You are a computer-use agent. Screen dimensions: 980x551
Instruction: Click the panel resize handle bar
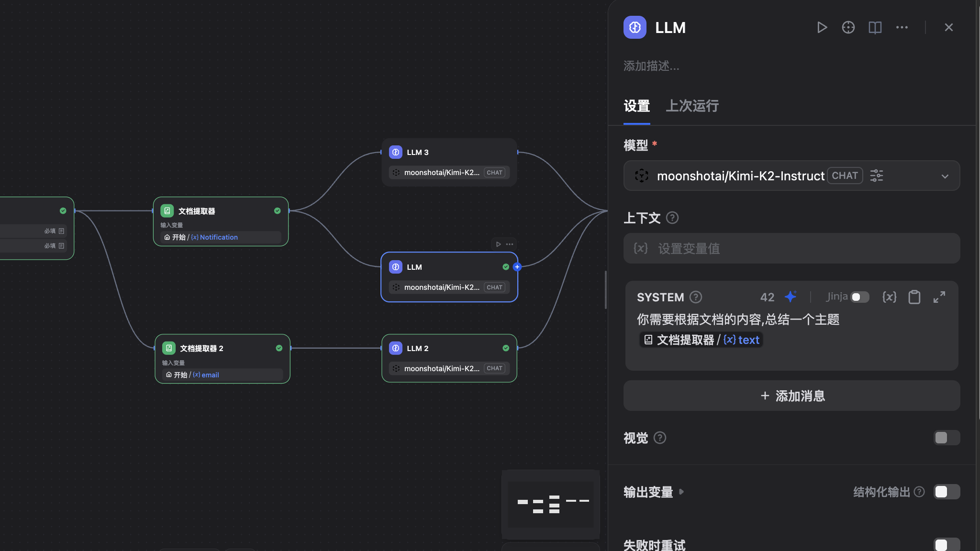[605, 289]
